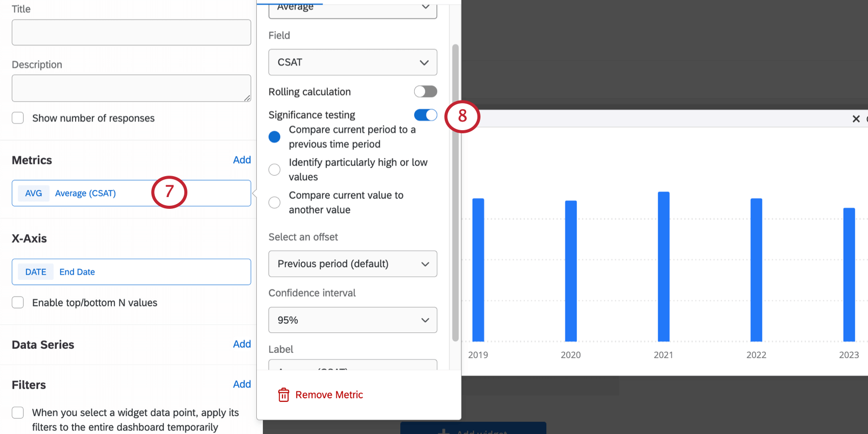Open the Average metric type dropdown
The height and width of the screenshot is (434, 868).
click(353, 9)
